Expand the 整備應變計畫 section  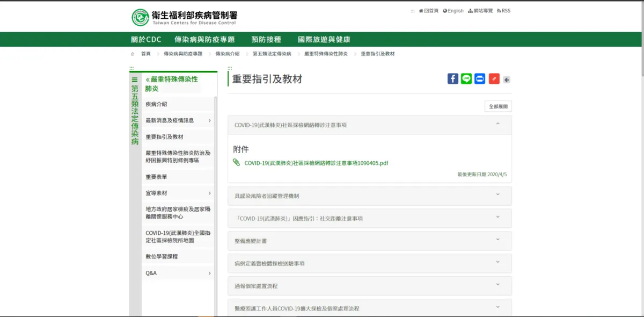tap(370, 241)
